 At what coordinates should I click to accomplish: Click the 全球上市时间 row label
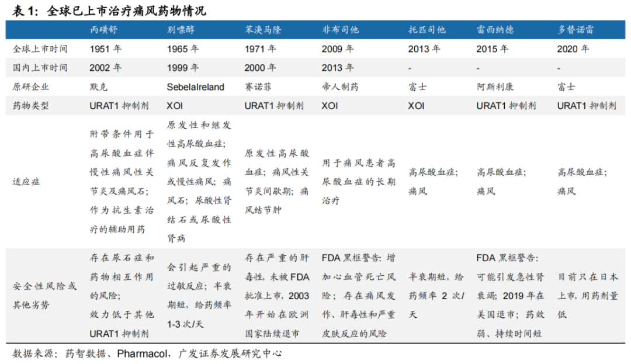[x=40, y=49]
